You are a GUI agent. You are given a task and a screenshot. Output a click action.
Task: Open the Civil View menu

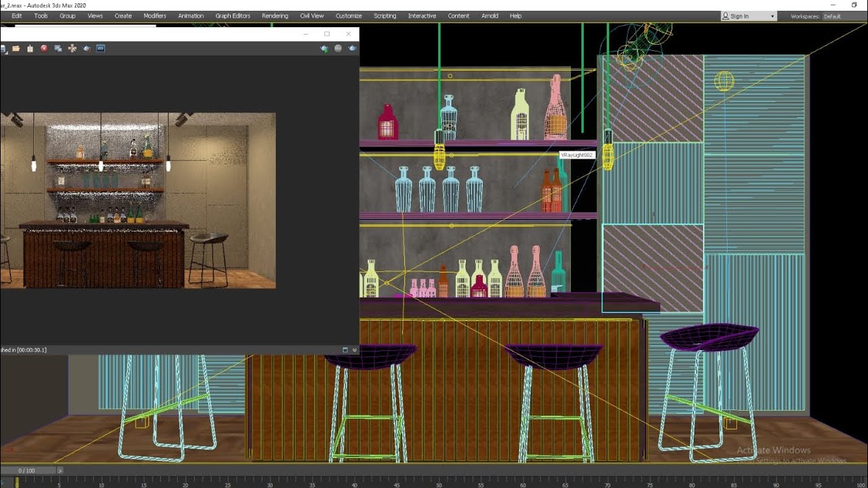pyautogui.click(x=312, y=16)
